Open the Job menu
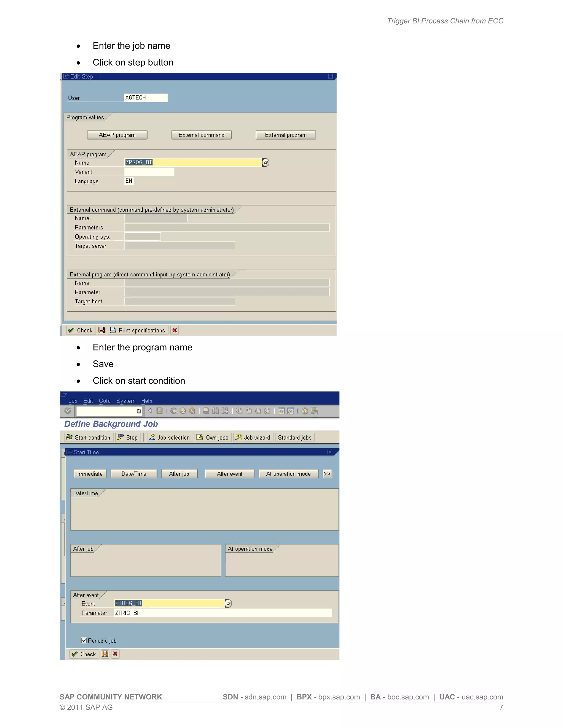 pyautogui.click(x=73, y=401)
